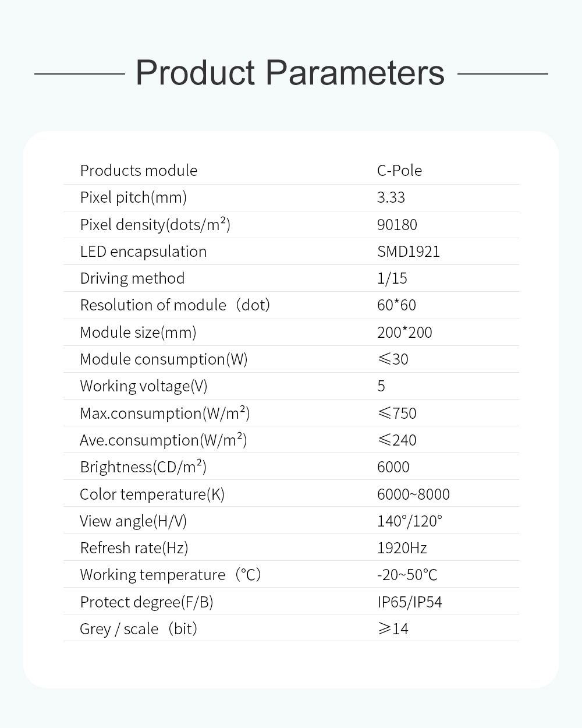Click the ≤750 max consumption value

[x=397, y=414]
